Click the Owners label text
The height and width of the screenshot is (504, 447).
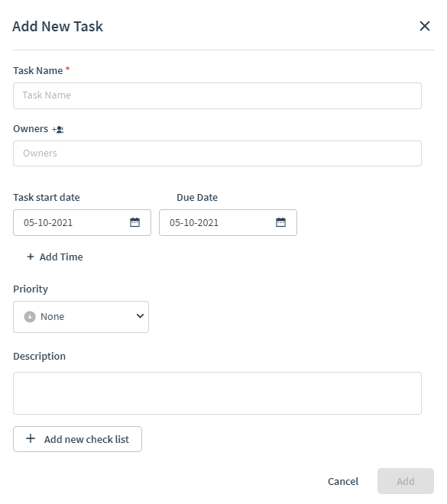pos(31,128)
